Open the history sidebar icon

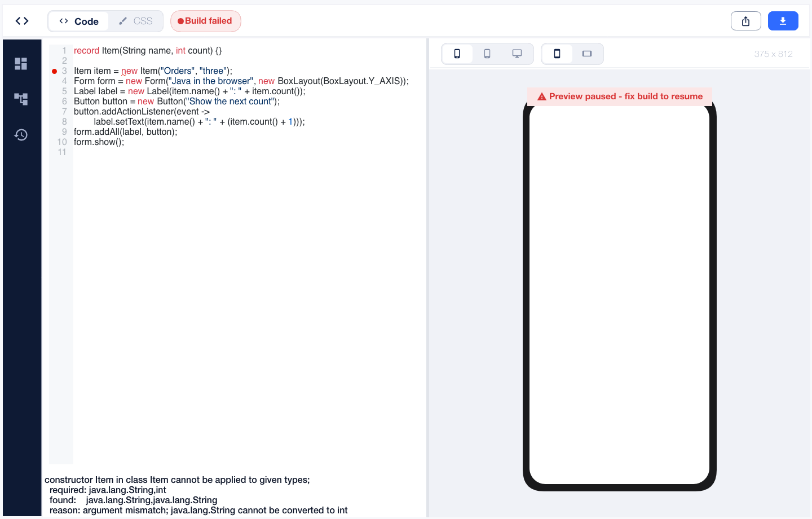[21, 135]
